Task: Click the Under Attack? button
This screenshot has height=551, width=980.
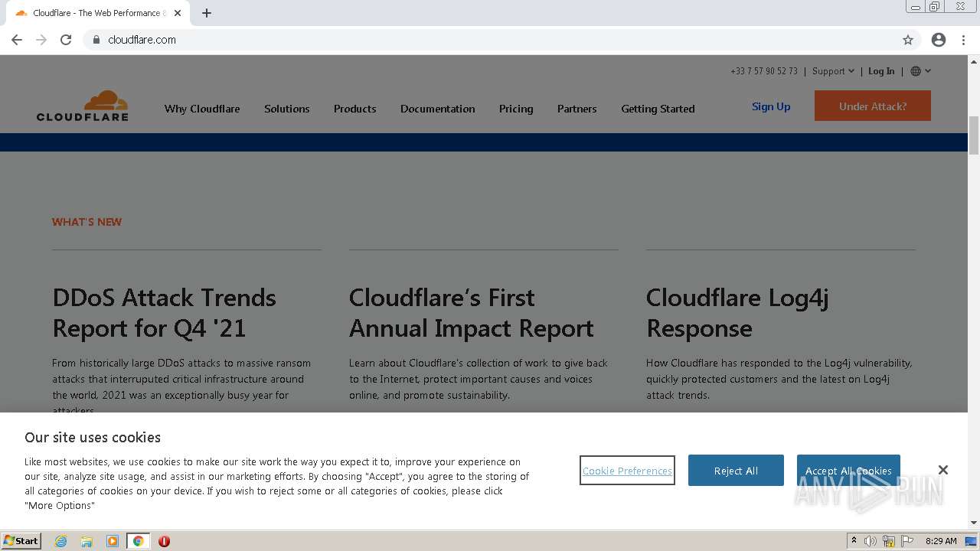Action: [x=872, y=106]
